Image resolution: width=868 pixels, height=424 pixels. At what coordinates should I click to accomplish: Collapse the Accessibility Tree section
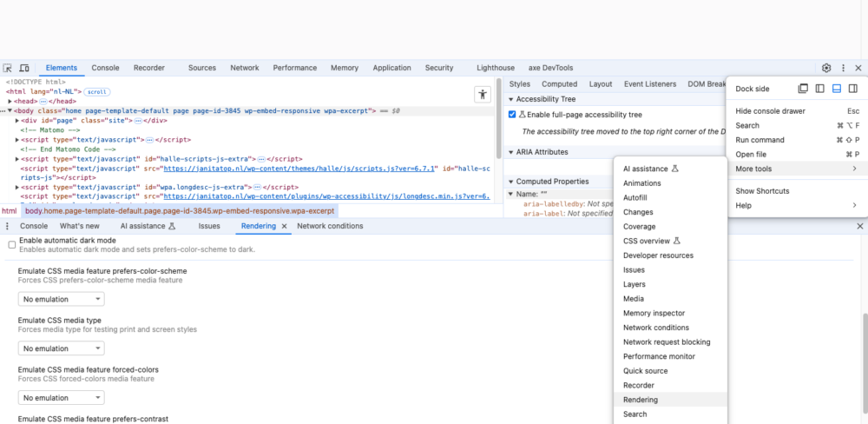pos(511,99)
